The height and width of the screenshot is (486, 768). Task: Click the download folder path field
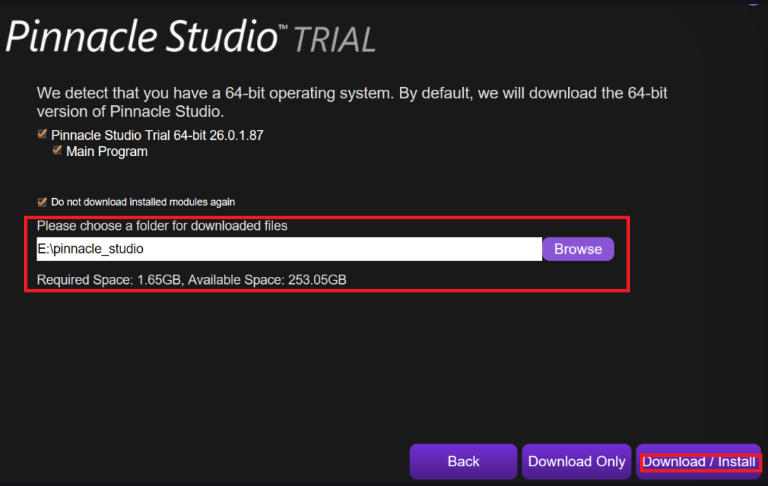[x=289, y=249]
